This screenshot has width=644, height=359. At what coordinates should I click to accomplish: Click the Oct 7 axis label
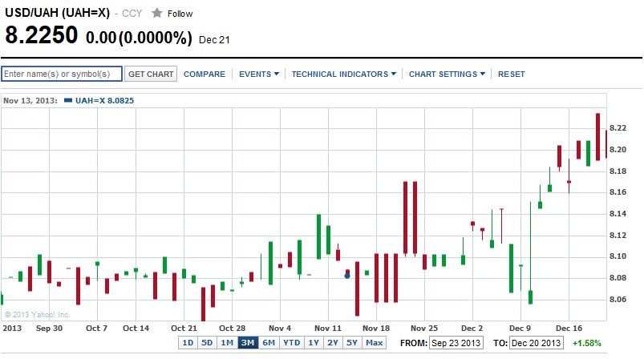[x=96, y=329]
